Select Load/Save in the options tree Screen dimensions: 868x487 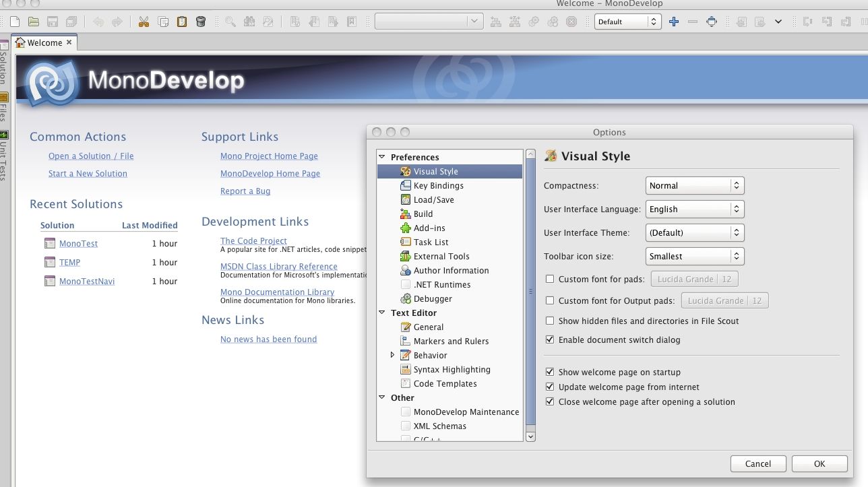pyautogui.click(x=434, y=199)
